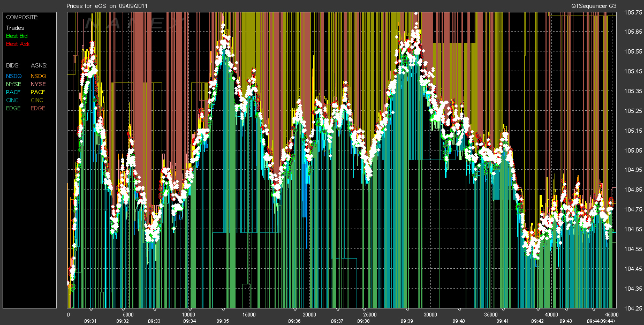The height and width of the screenshot is (325, 644).
Task: Select the 09:31 time marker label
Action: click(x=90, y=321)
